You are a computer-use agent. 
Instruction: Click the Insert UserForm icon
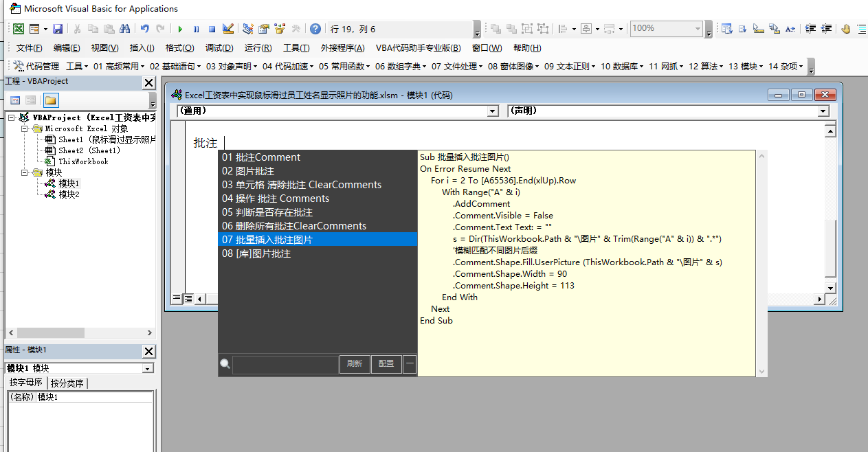(x=34, y=29)
